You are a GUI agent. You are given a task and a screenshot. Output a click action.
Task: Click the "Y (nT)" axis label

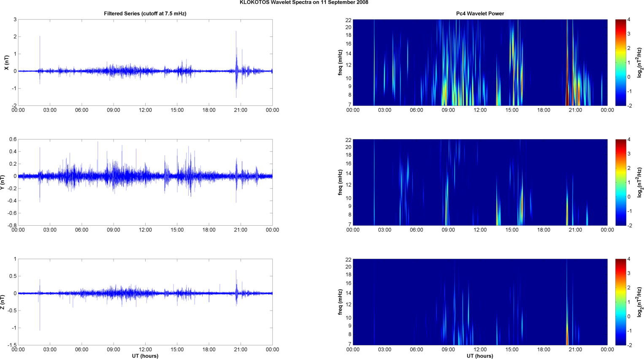(x=3, y=182)
